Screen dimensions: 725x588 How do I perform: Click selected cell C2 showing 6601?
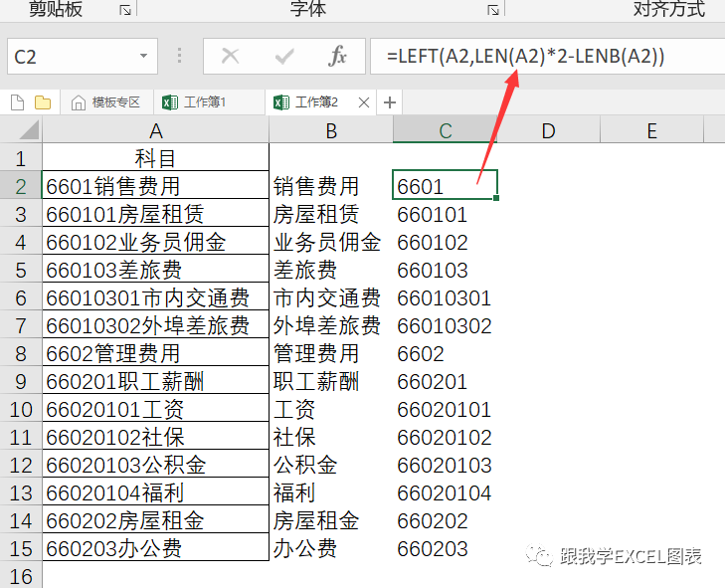point(445,185)
